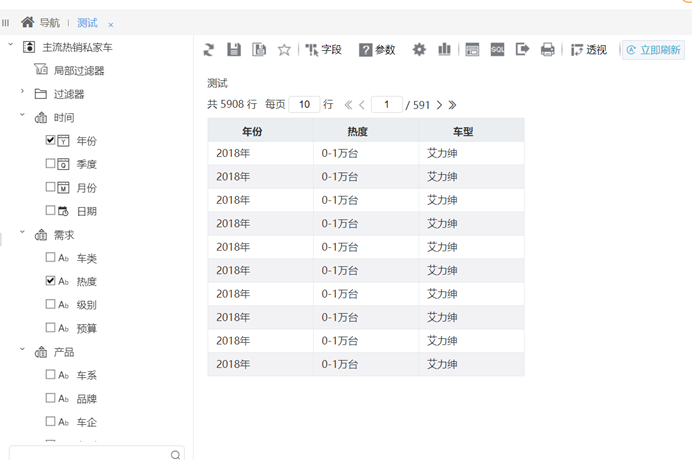Click the Save As document icon
Screen dimensions: 692x460
click(x=259, y=49)
